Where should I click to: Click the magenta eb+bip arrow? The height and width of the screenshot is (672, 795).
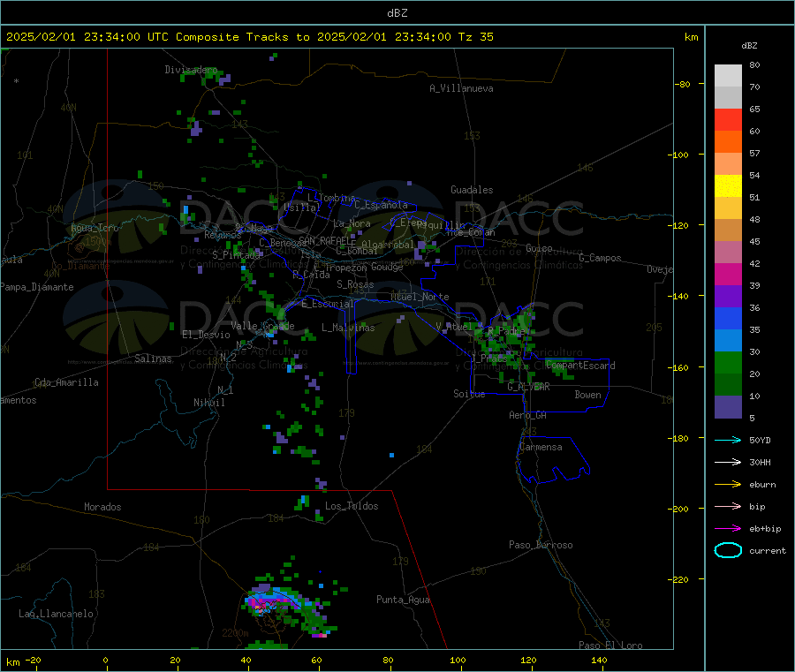pyautogui.click(x=728, y=529)
